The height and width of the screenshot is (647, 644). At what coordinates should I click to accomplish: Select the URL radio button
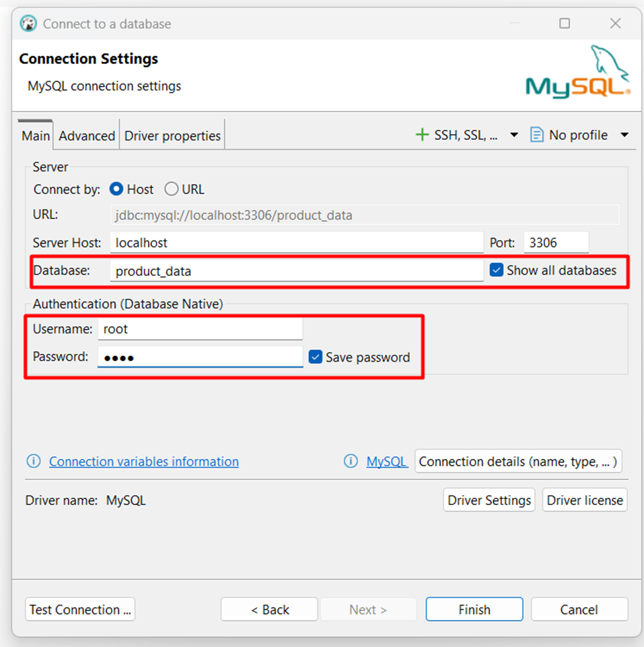pos(171,189)
